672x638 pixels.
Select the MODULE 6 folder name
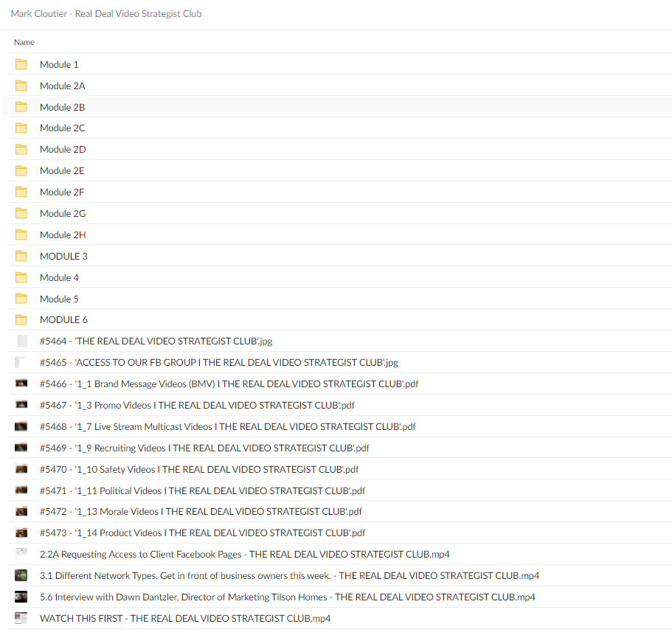(63, 319)
